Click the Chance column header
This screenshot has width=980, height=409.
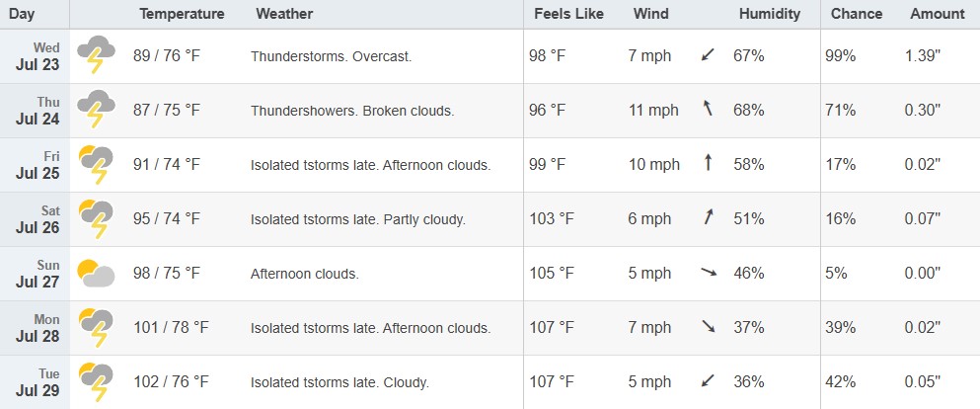click(x=857, y=14)
